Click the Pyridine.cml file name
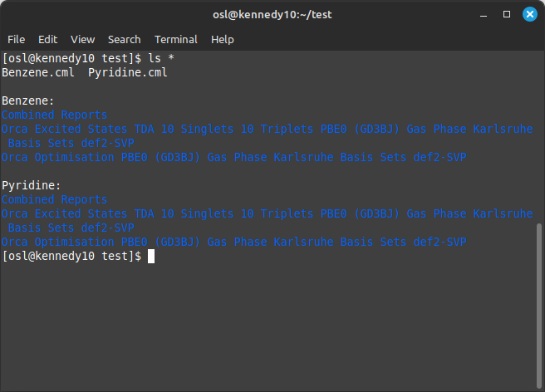The width and height of the screenshot is (545, 392). [x=128, y=72]
